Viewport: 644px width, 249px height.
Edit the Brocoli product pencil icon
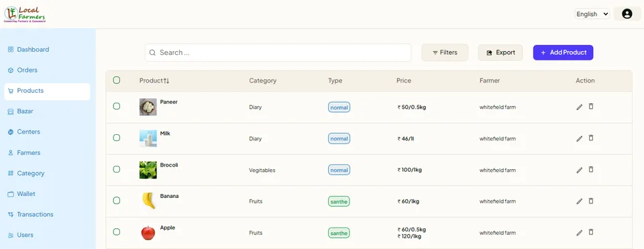point(580,170)
